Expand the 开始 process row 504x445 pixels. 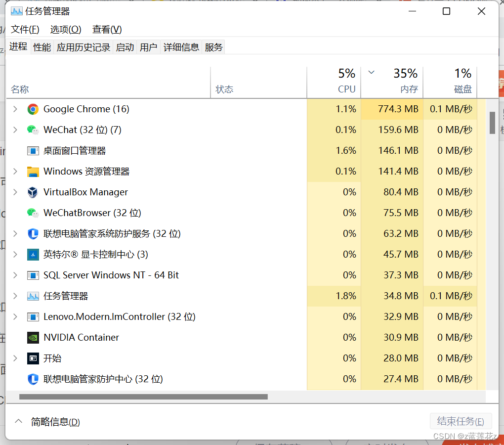pos(15,358)
